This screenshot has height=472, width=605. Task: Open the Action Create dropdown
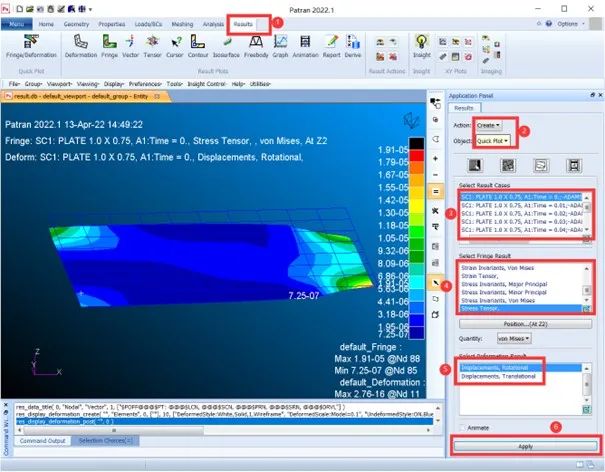488,125
